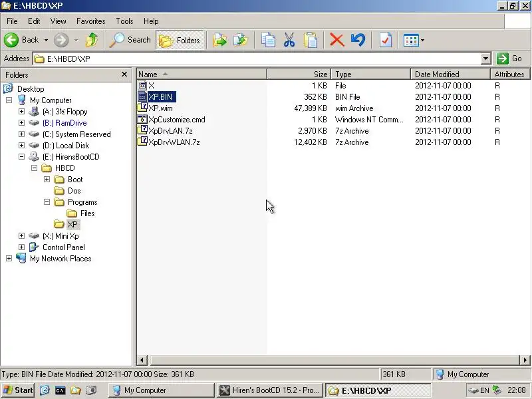
Task: Open the Views dropdown arrow
Action: (423, 41)
